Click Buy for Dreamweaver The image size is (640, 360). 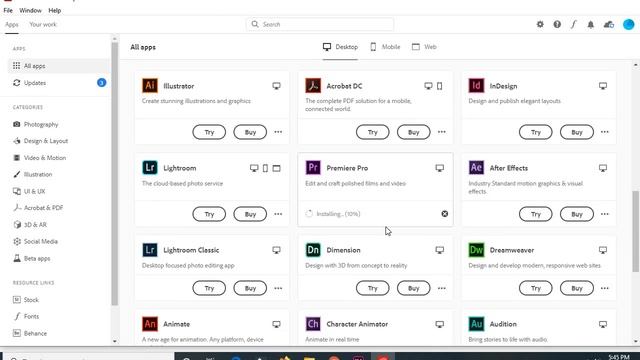tap(577, 288)
